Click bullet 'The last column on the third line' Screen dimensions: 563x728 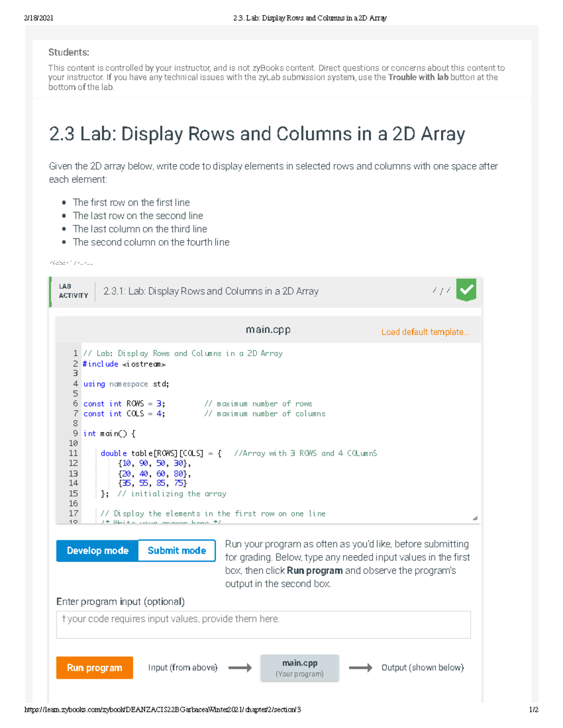click(x=140, y=229)
